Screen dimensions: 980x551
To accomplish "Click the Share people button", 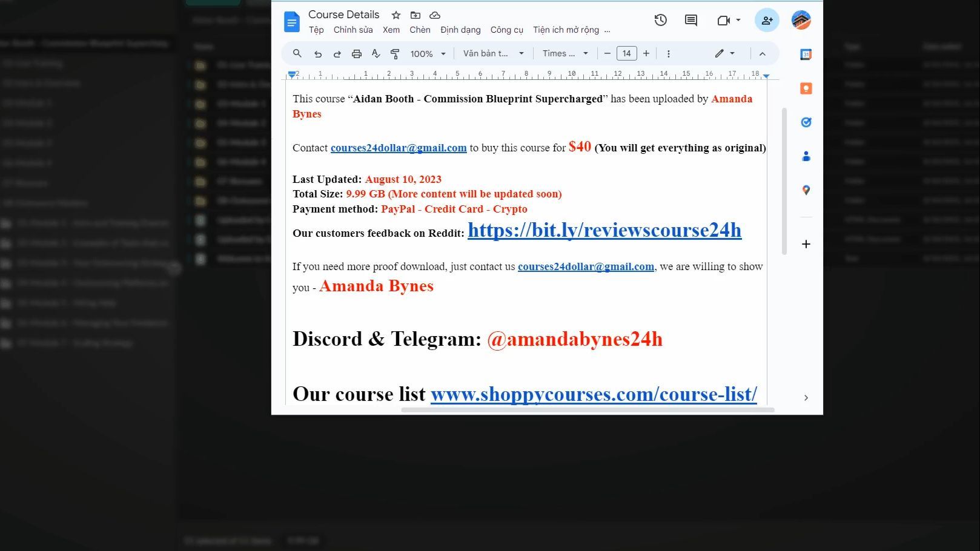I will (x=767, y=20).
